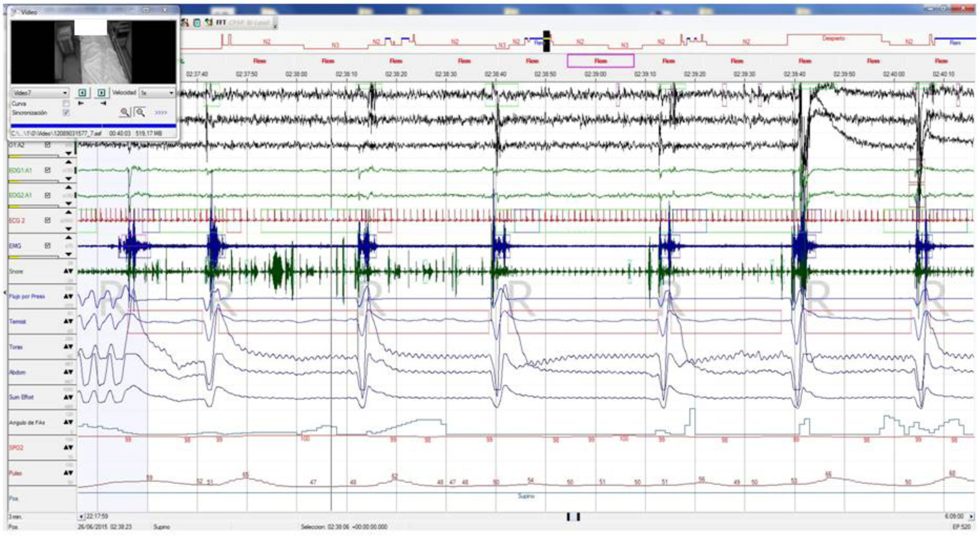The width and height of the screenshot is (980, 537).
Task: Click the green clipboard icon in toolbar
Action: 197,23
